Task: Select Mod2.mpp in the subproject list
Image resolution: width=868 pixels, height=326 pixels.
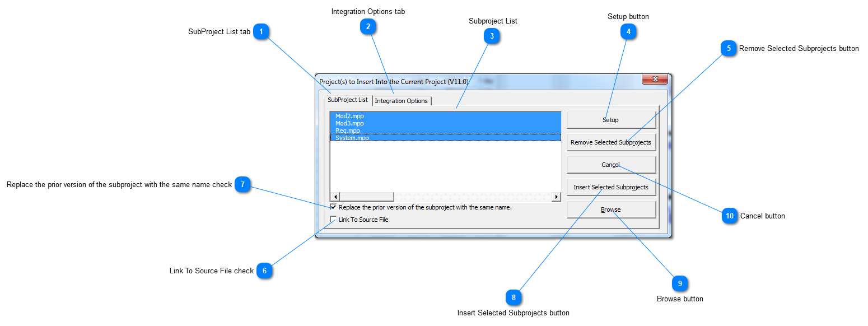Action: pos(446,116)
